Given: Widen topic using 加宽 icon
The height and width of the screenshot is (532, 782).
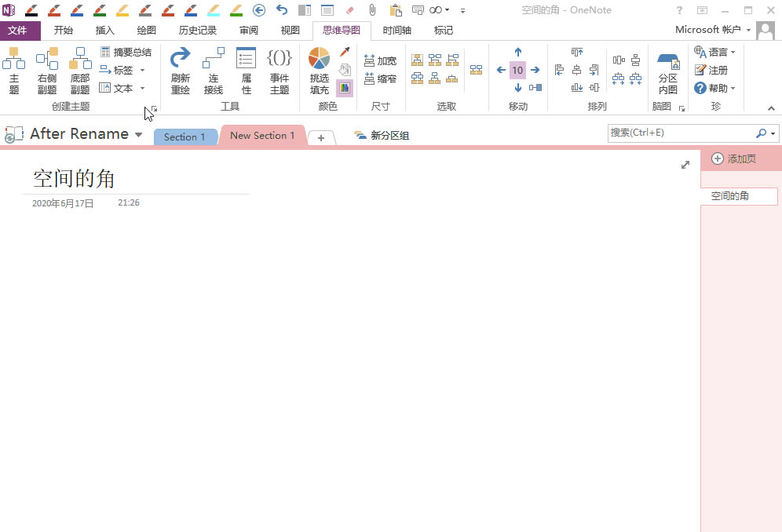Looking at the screenshot, I should (380, 60).
